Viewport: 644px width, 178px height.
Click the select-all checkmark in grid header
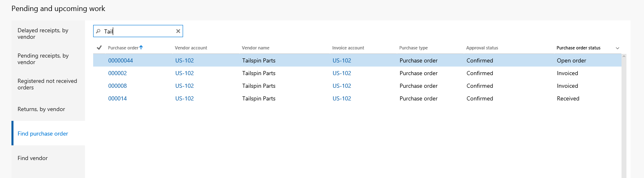(99, 48)
